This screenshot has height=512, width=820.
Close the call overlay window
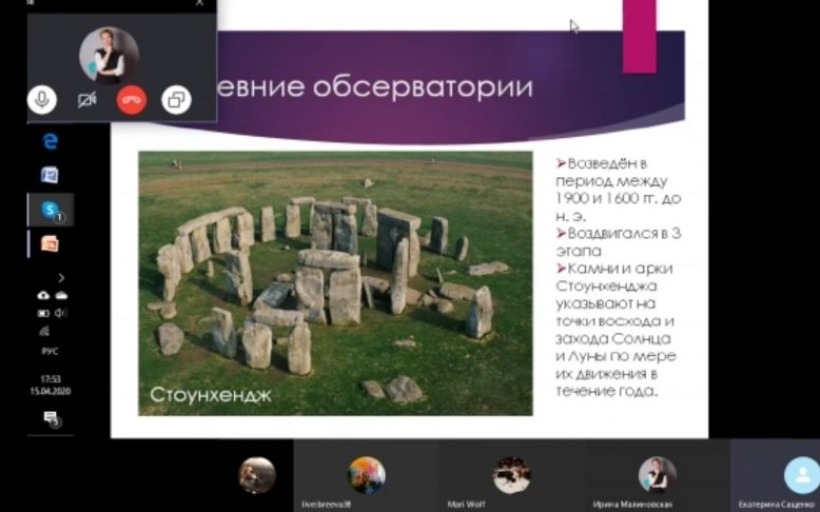200,3
